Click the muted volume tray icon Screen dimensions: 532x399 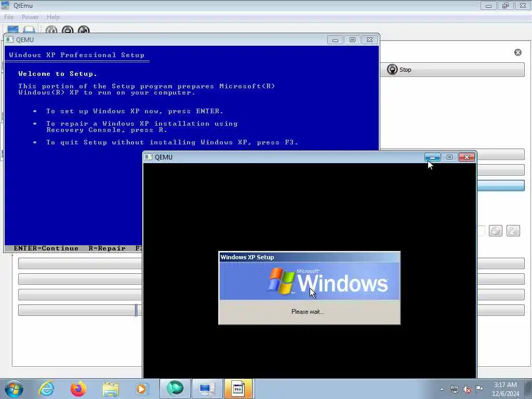pos(467,390)
